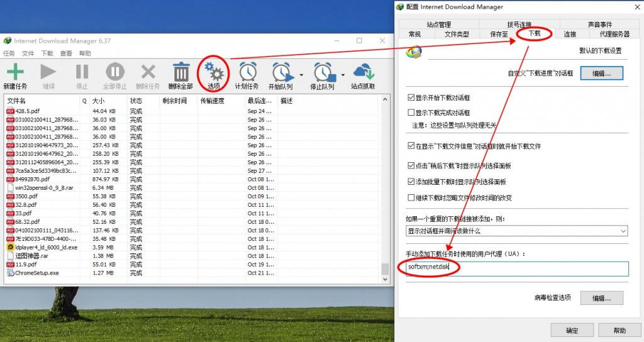
Task: Open the 查看 menu
Action: (x=66, y=53)
